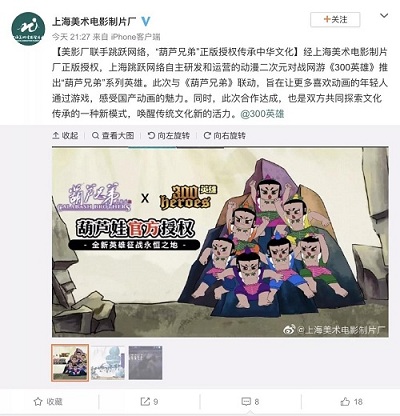Screen dimensions: 400x416
Task: Rotate the image left with 向左旋转
Action: click(169, 135)
